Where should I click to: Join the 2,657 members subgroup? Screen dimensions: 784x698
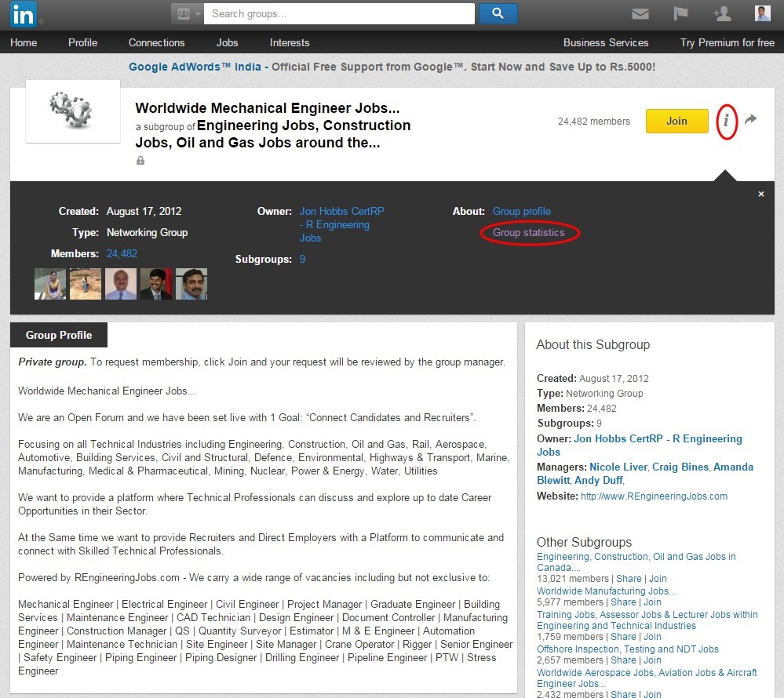[x=652, y=660]
